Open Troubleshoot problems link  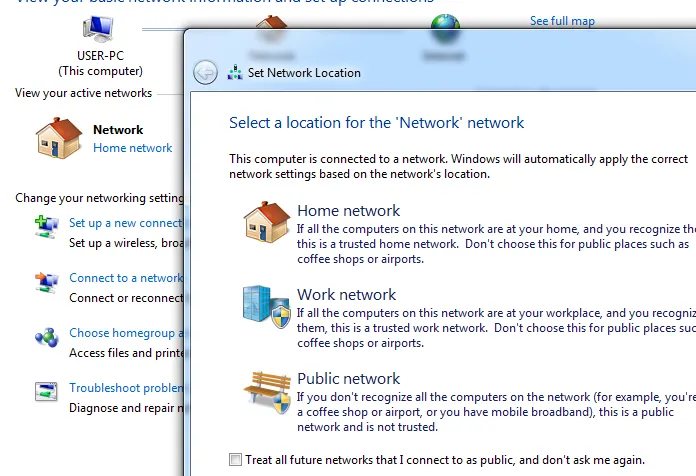point(126,388)
